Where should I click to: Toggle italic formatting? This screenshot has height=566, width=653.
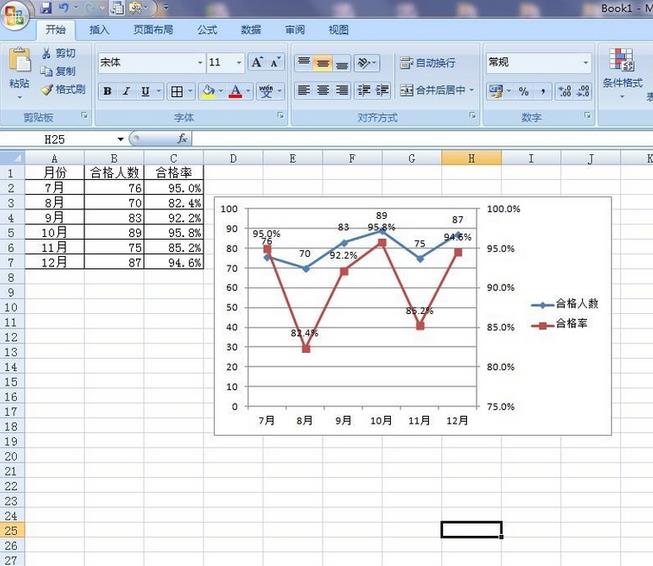(126, 91)
